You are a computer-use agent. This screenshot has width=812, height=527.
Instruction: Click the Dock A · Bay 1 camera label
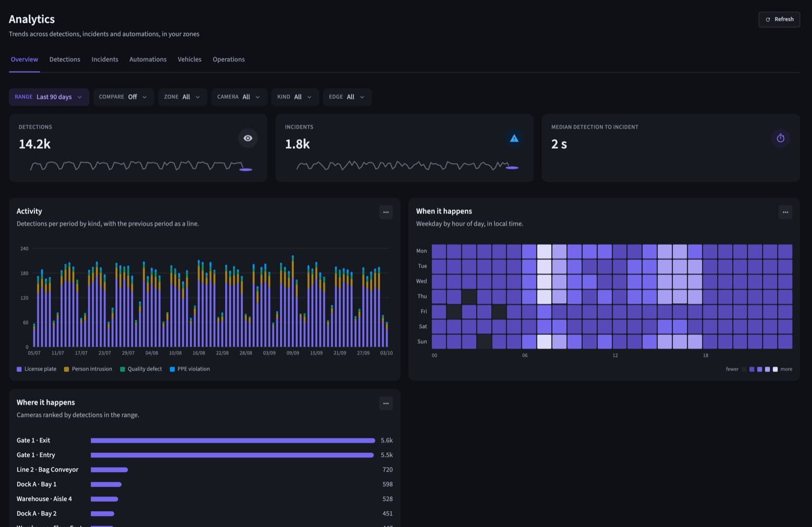pyautogui.click(x=37, y=484)
